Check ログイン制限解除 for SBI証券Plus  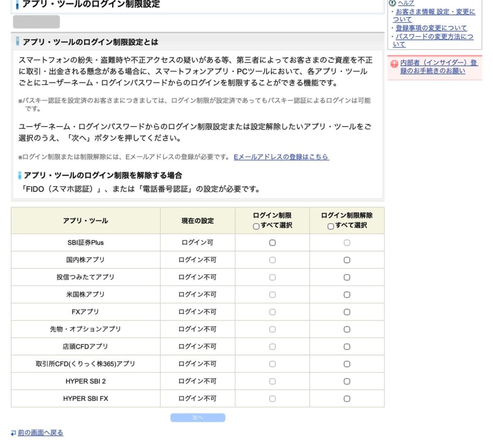[x=347, y=243]
